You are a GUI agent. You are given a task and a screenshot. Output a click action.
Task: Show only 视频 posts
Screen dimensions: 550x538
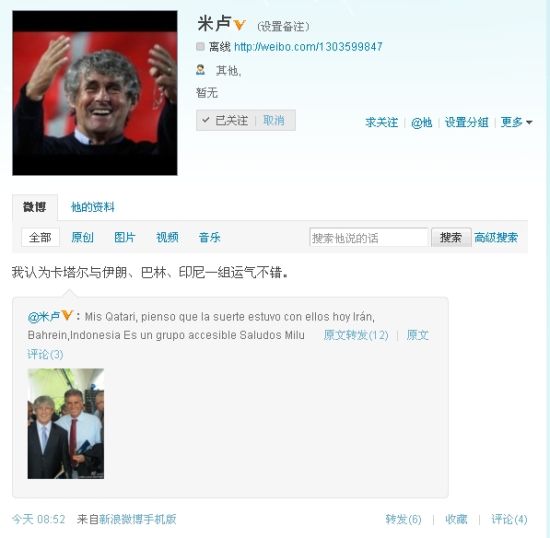167,237
